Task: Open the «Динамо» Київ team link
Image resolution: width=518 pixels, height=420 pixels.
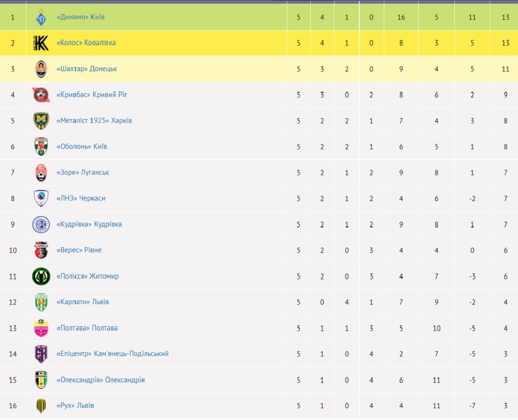Action: pyautogui.click(x=80, y=17)
